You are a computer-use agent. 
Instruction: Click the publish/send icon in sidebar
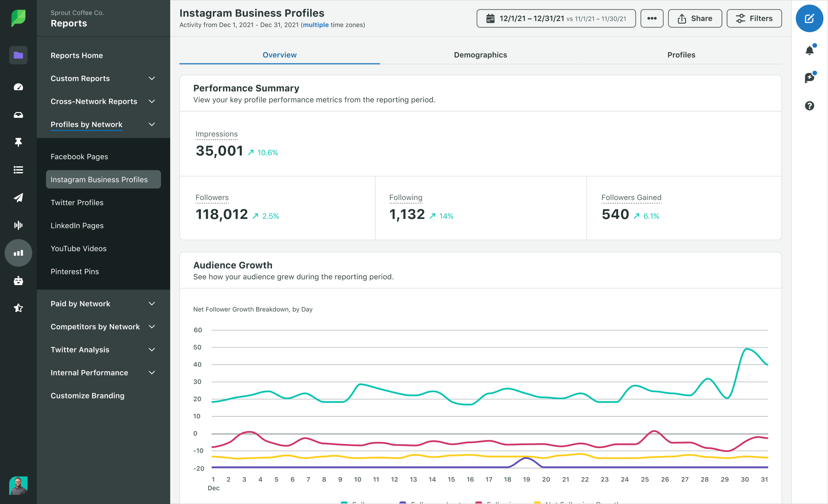(x=18, y=197)
